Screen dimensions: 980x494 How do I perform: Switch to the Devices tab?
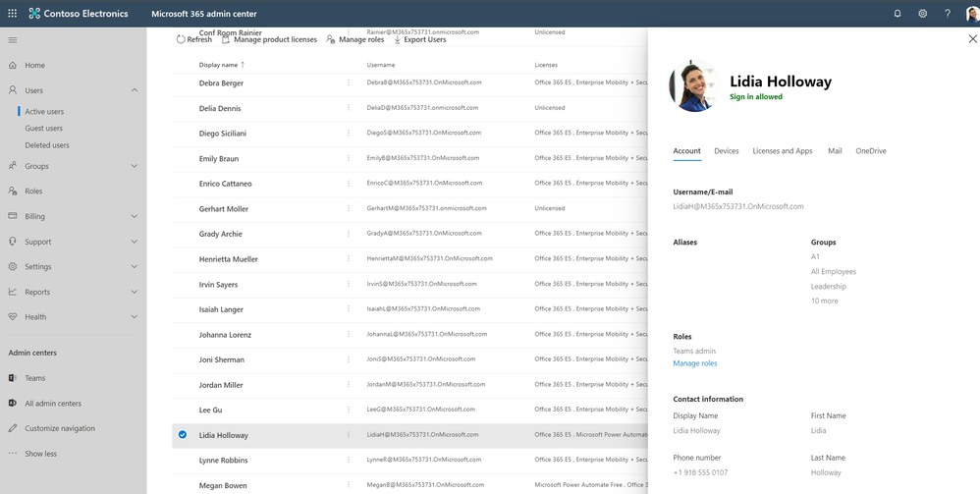tap(727, 150)
